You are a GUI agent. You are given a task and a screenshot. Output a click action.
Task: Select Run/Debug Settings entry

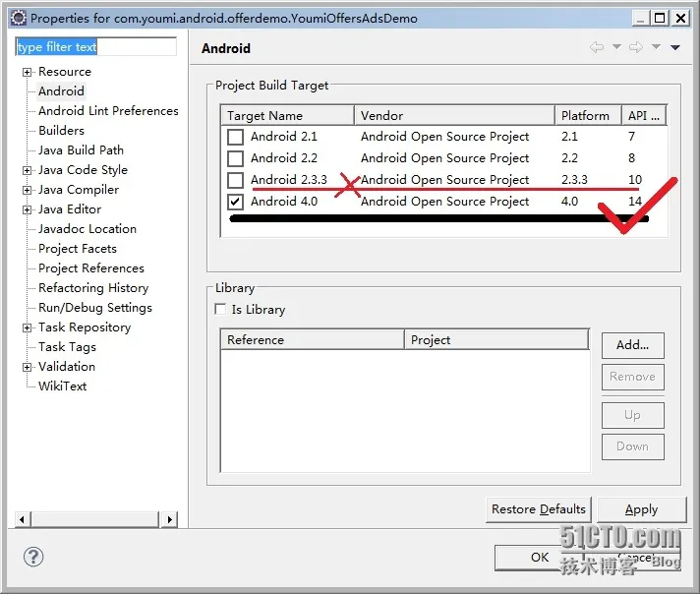95,308
